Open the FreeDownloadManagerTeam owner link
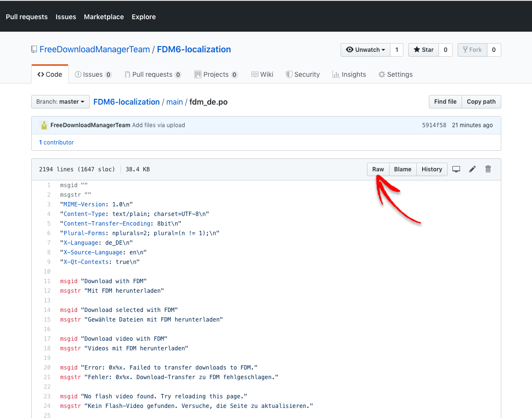 [95, 49]
